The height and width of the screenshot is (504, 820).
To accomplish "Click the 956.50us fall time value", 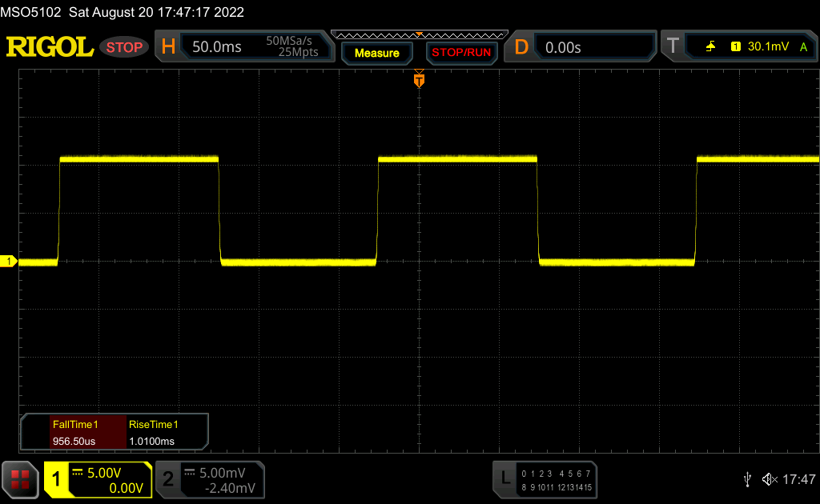I will (x=74, y=442).
